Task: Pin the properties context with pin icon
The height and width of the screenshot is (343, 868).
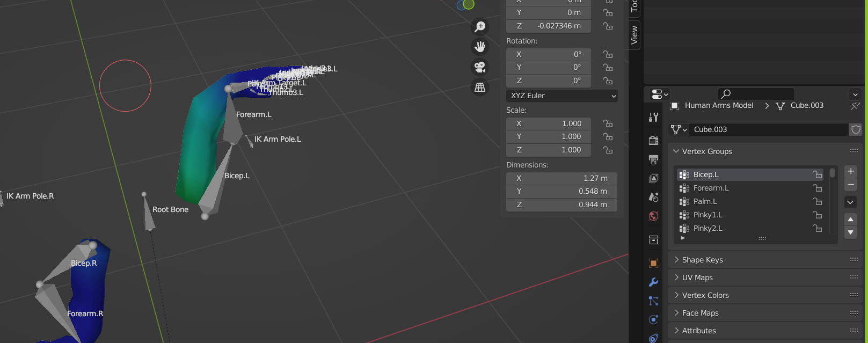Action: pos(855,106)
